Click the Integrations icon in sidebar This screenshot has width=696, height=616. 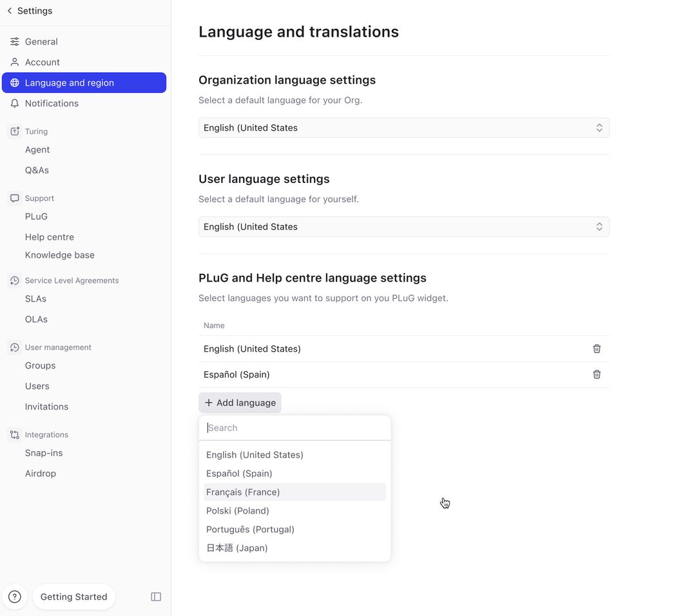(14, 434)
